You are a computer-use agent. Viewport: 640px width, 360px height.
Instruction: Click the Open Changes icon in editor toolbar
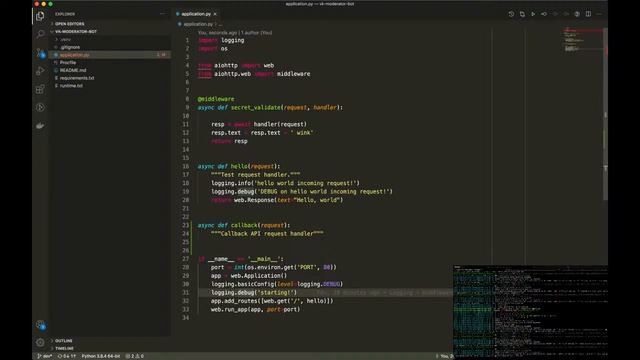pyautogui.click(x=522, y=14)
